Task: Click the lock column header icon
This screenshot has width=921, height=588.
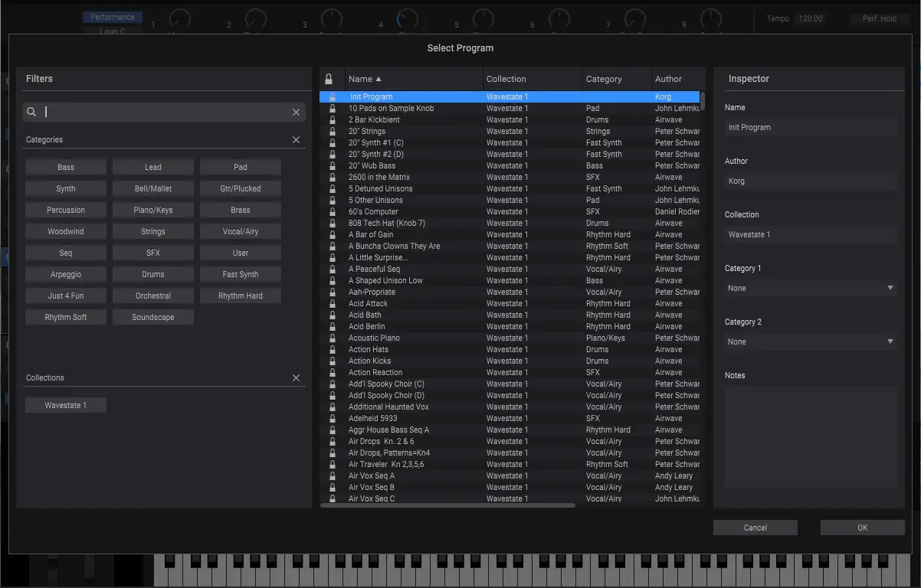Action: click(x=329, y=79)
